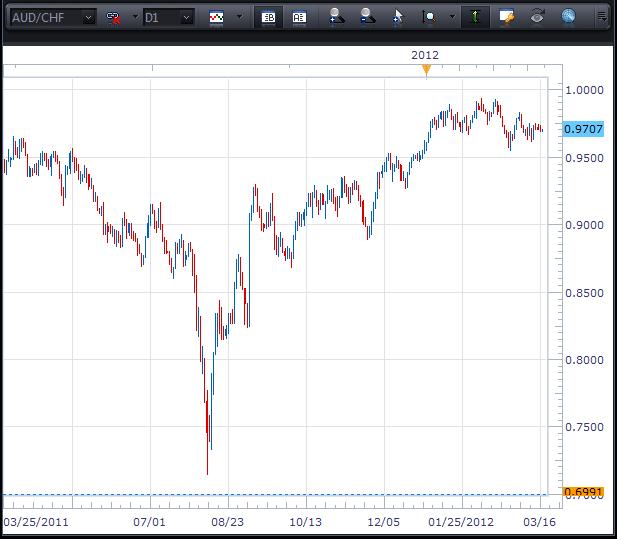Toggle the Bid price display button
Image resolution: width=617 pixels, height=539 pixels.
pos(268,17)
